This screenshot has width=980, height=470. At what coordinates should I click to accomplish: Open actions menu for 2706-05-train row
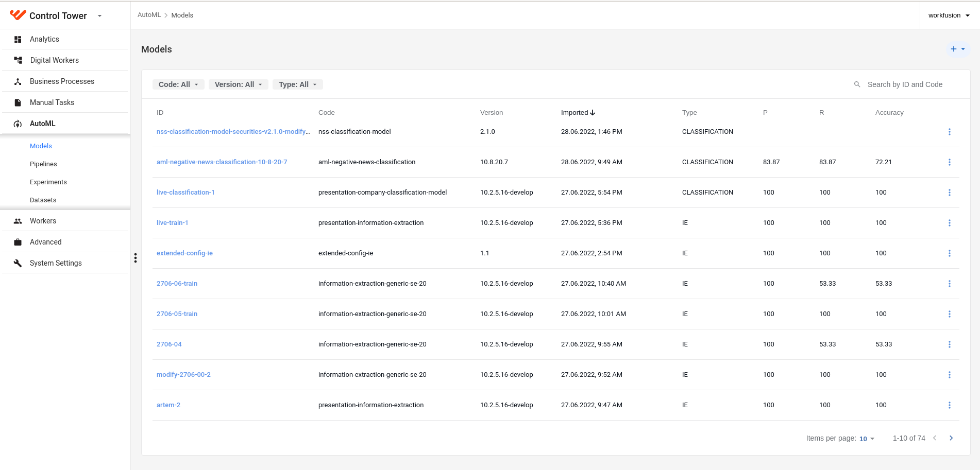coord(950,314)
